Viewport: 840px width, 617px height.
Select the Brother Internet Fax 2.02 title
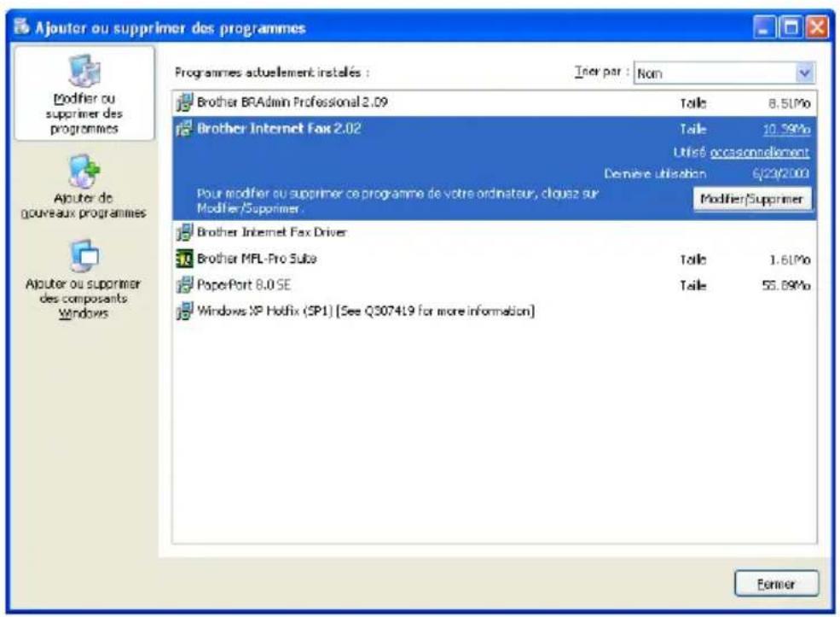click(x=279, y=129)
